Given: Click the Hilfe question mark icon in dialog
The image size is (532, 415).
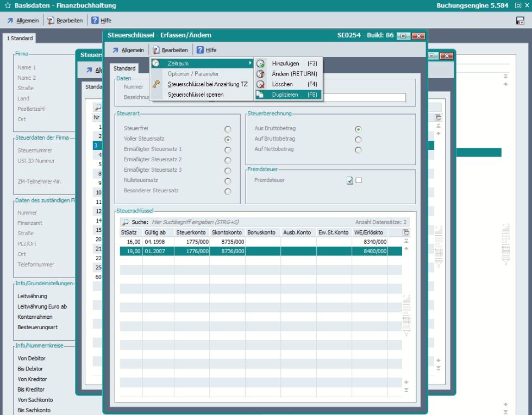Looking at the screenshot, I should [x=200, y=50].
